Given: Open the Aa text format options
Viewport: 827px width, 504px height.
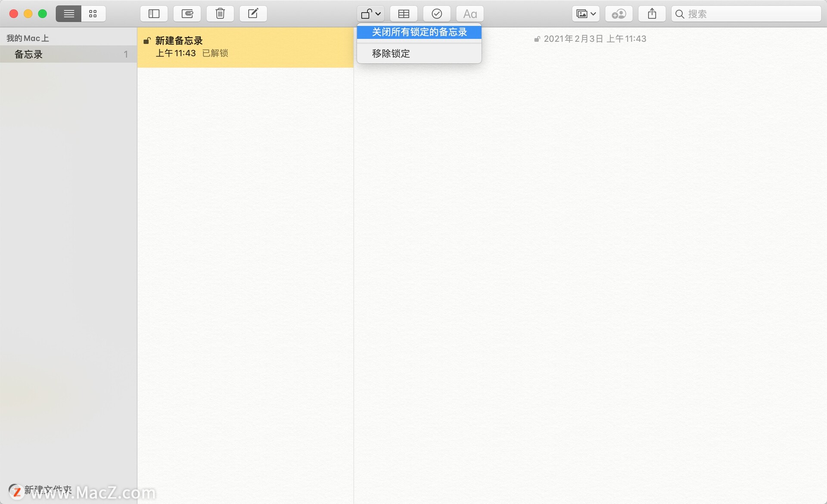Looking at the screenshot, I should click(x=470, y=14).
